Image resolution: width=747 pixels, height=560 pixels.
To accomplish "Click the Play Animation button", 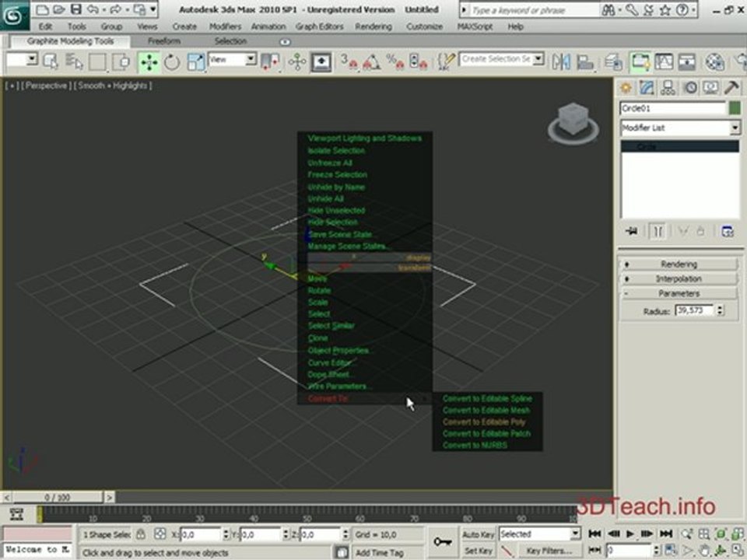I will tap(630, 534).
